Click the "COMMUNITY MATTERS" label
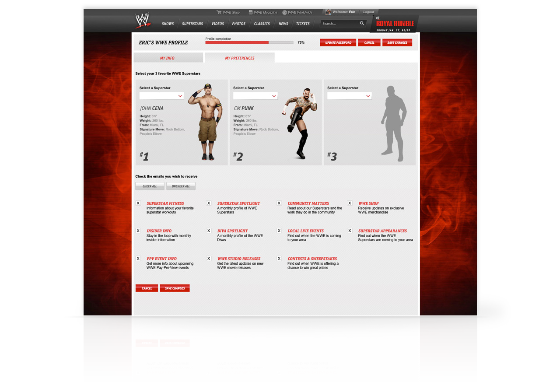This screenshot has width=560, height=392. pos(308,203)
